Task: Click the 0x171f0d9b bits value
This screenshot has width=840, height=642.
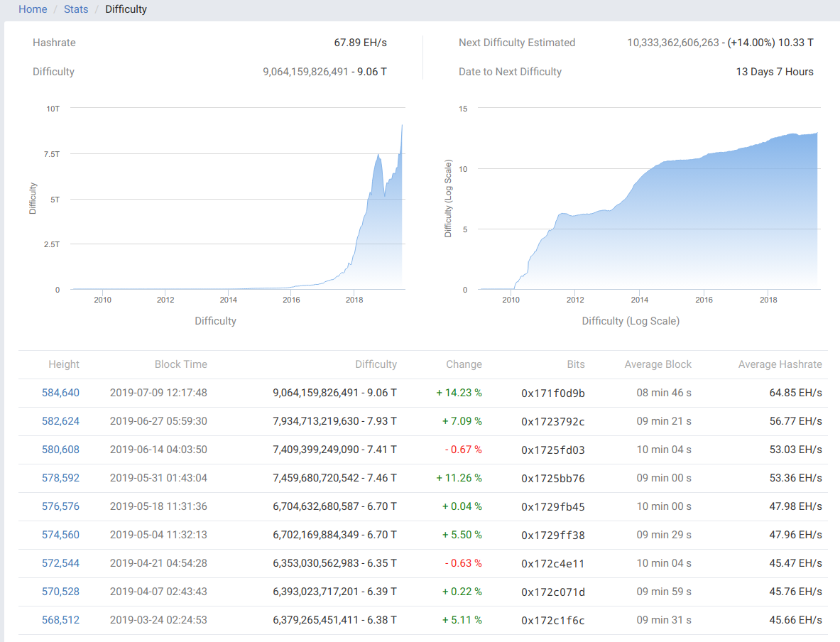Action: pyautogui.click(x=553, y=393)
